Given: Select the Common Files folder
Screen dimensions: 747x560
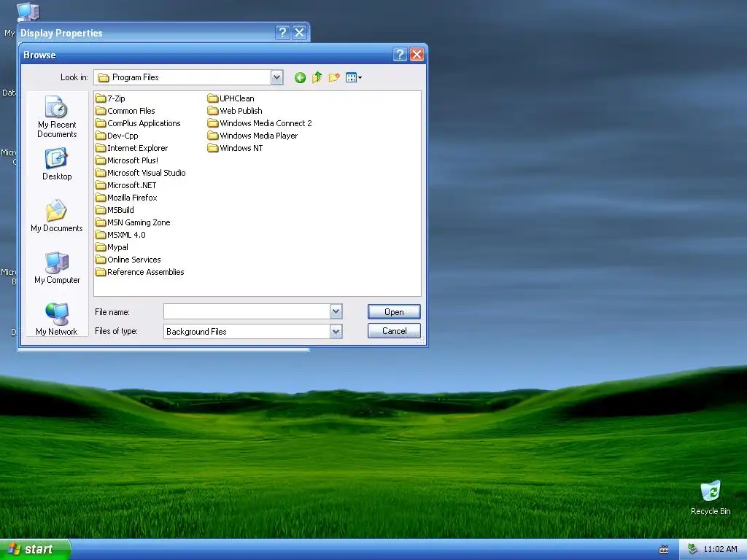Looking at the screenshot, I should pyautogui.click(x=125, y=111).
